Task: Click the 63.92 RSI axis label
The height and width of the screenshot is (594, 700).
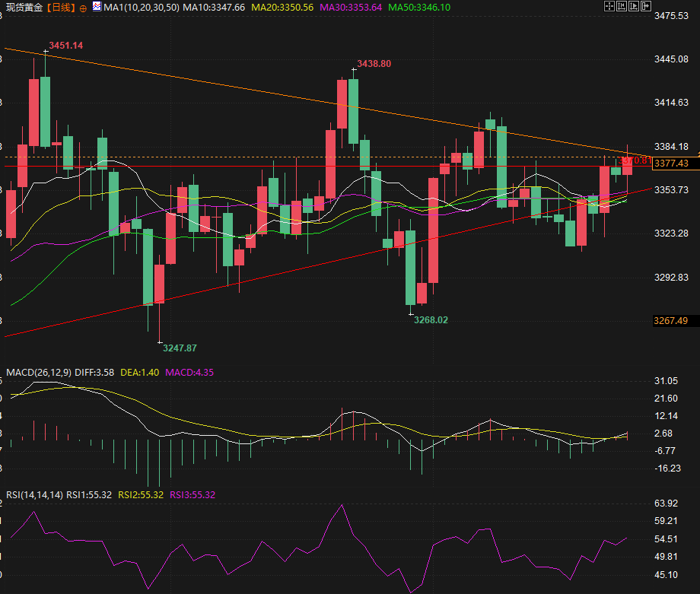Action: pyautogui.click(x=666, y=503)
